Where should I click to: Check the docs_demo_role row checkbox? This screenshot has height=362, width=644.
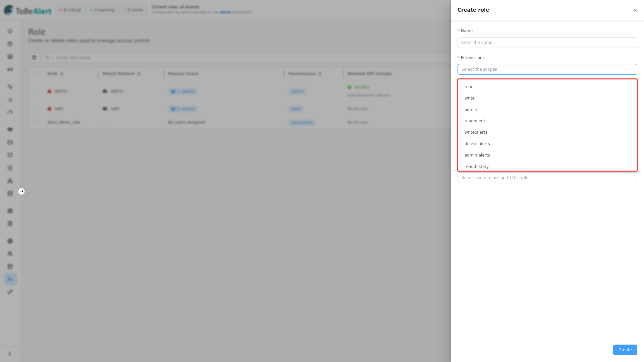pos(36,122)
